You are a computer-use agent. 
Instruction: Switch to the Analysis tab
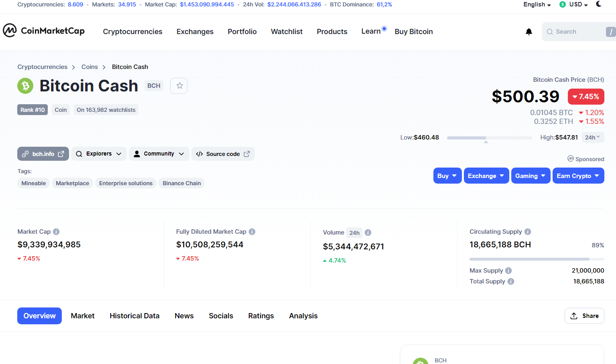[303, 316]
